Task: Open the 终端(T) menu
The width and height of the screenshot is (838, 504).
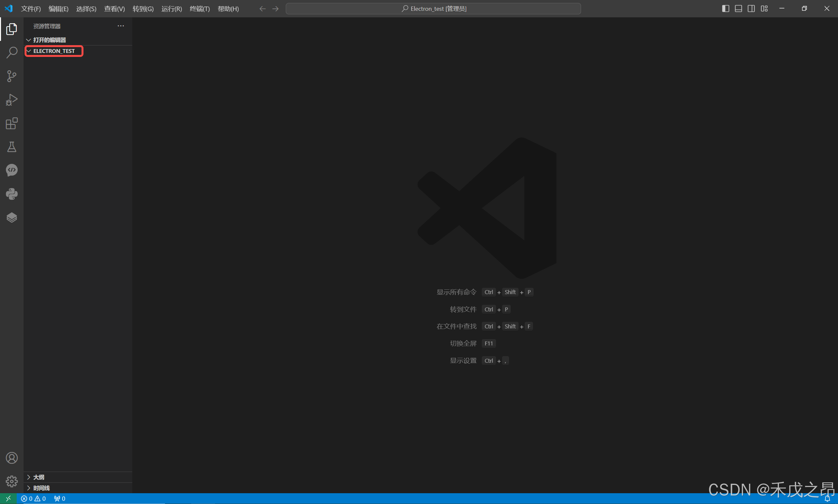Action: [200, 9]
